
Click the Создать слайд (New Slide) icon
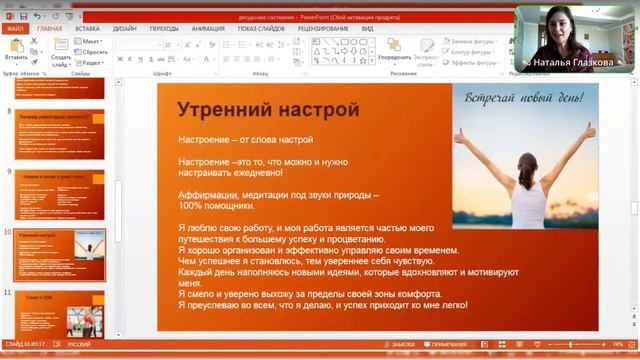point(61,45)
